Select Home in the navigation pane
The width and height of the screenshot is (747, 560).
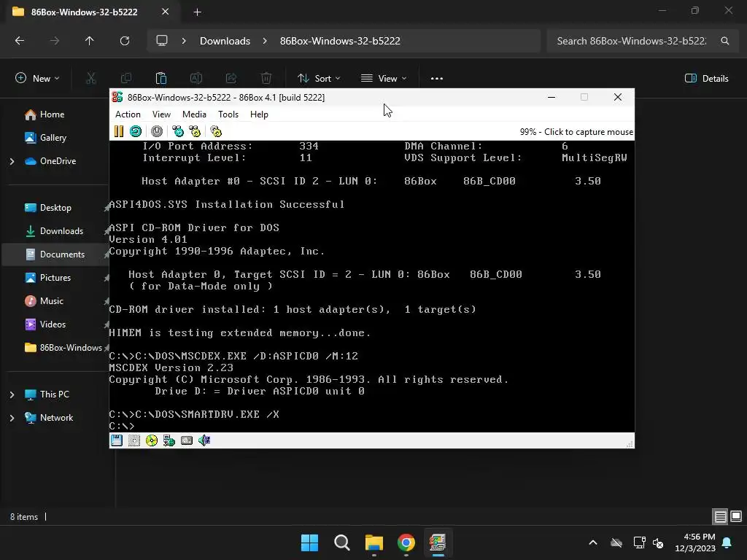[52, 114]
